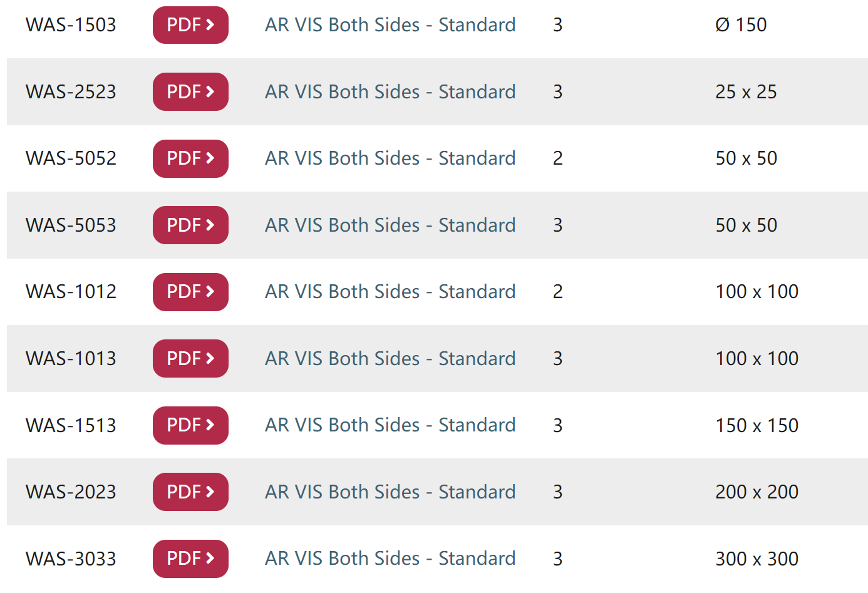This screenshot has height=593, width=868.
Task: View PDF for WAS-1513
Action: [190, 425]
